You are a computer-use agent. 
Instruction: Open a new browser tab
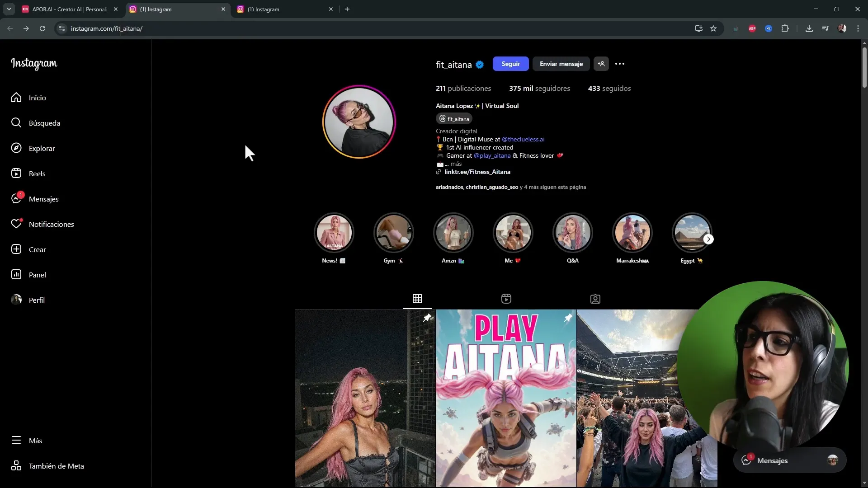point(347,9)
